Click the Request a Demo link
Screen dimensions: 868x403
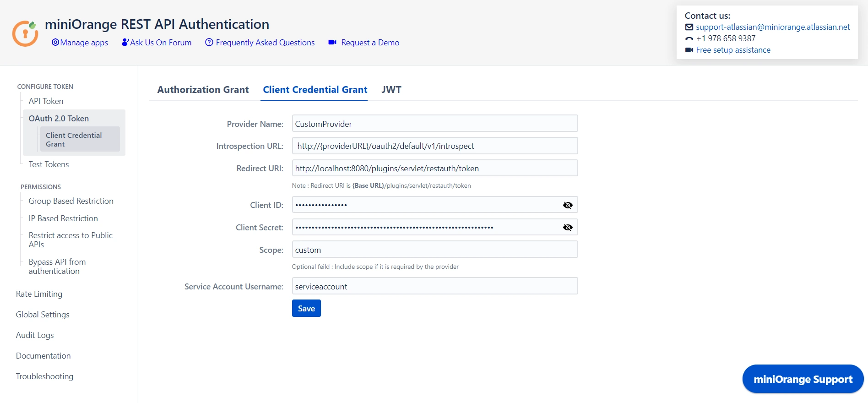pyautogui.click(x=370, y=43)
